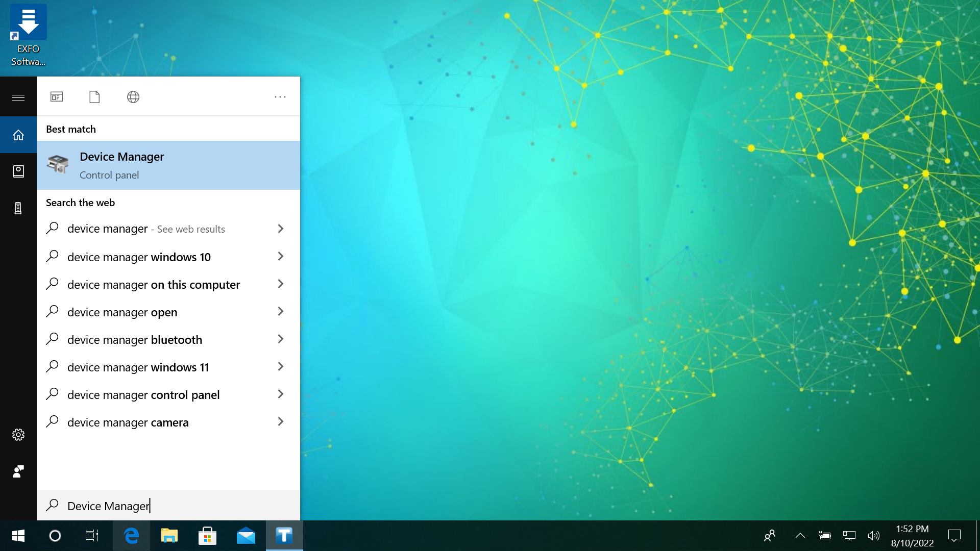Filter search results by Documents
980x551 pixels.
[x=94, y=97]
